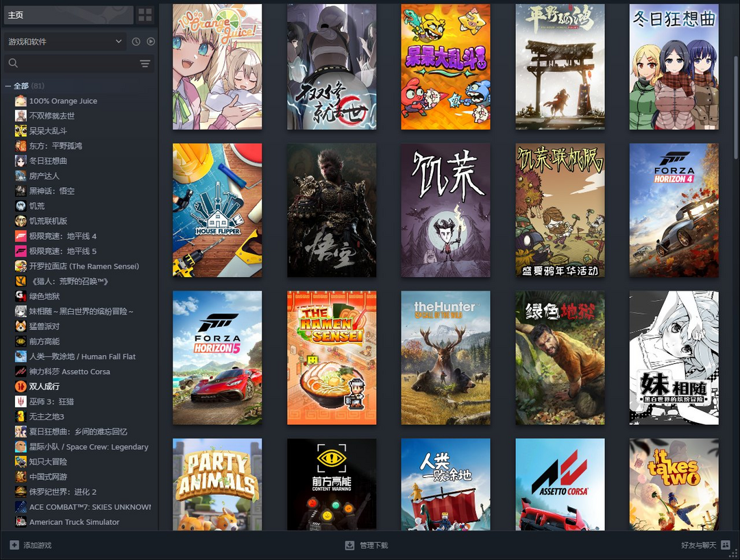Open the 绿色地狱 cover art

coord(560,358)
